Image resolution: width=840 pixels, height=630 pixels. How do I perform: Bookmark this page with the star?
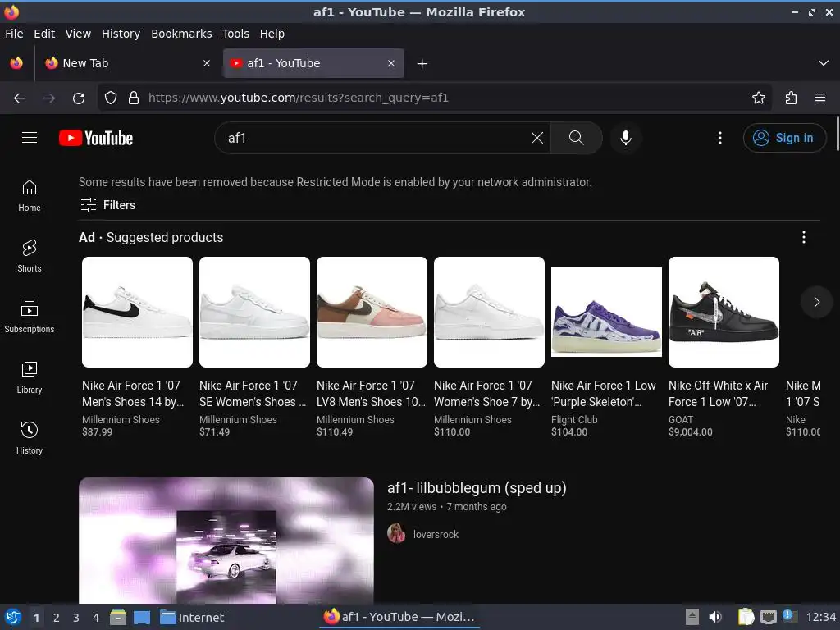(x=759, y=98)
